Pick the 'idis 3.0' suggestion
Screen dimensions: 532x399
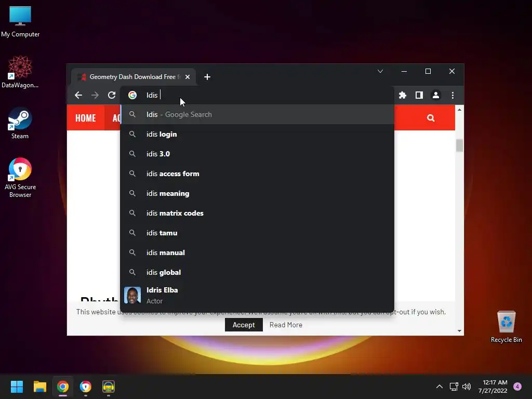pyautogui.click(x=257, y=154)
